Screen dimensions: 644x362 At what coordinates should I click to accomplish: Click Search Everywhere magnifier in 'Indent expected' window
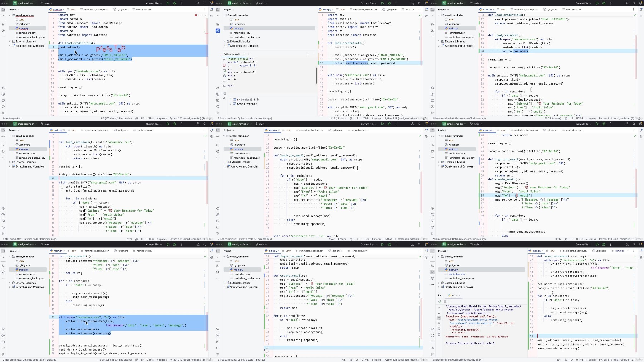pos(205,3)
